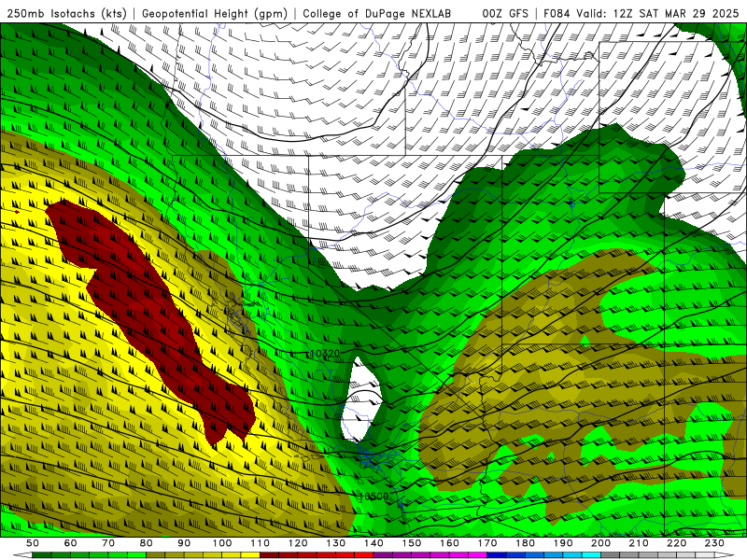Screen dimensions: 747x560
Task: Click the "F084" forecast hour label
Action: pos(557,14)
